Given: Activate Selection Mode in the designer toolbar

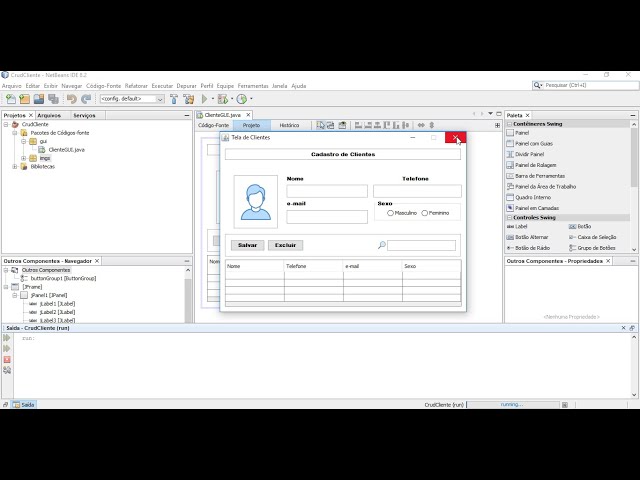Looking at the screenshot, I should coord(320,125).
